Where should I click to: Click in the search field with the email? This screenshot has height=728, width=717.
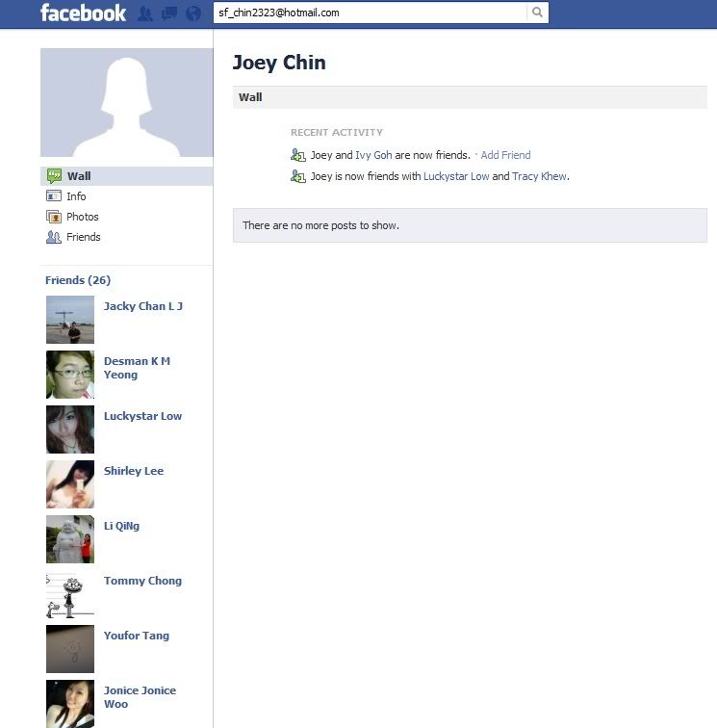370,13
